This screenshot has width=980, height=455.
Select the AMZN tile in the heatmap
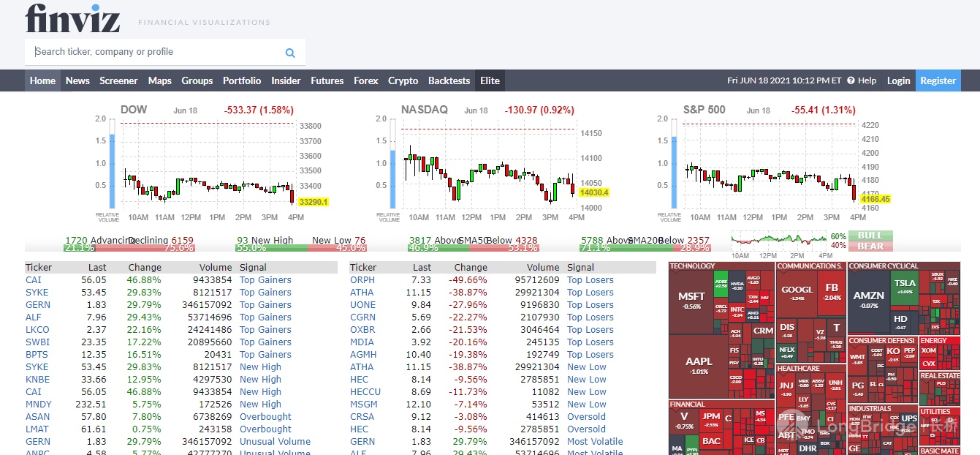pos(869,298)
